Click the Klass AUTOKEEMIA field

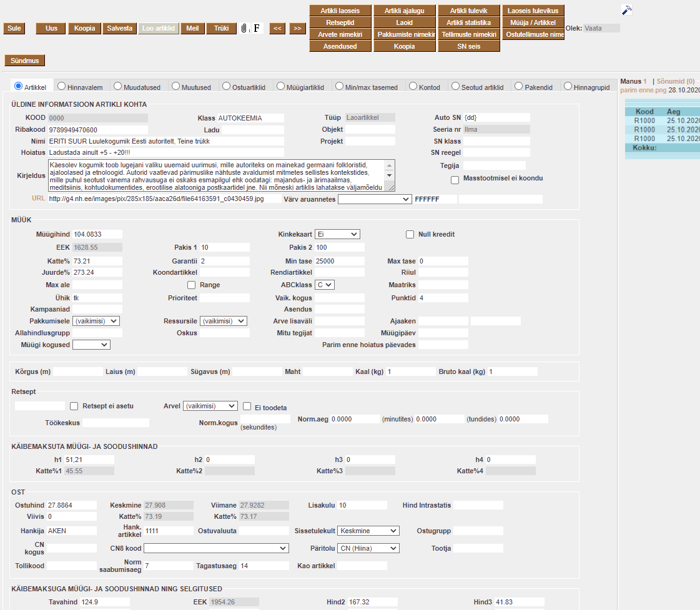250,118
